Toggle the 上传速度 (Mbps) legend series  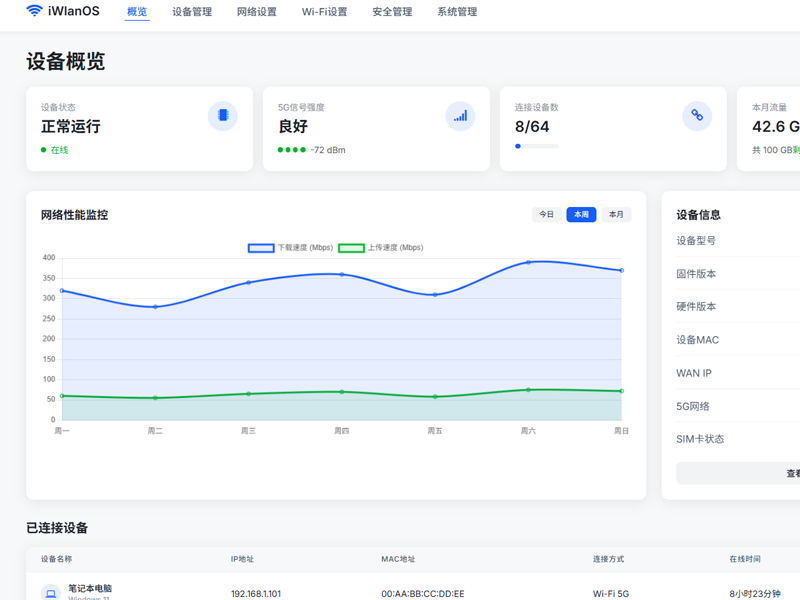click(x=381, y=247)
